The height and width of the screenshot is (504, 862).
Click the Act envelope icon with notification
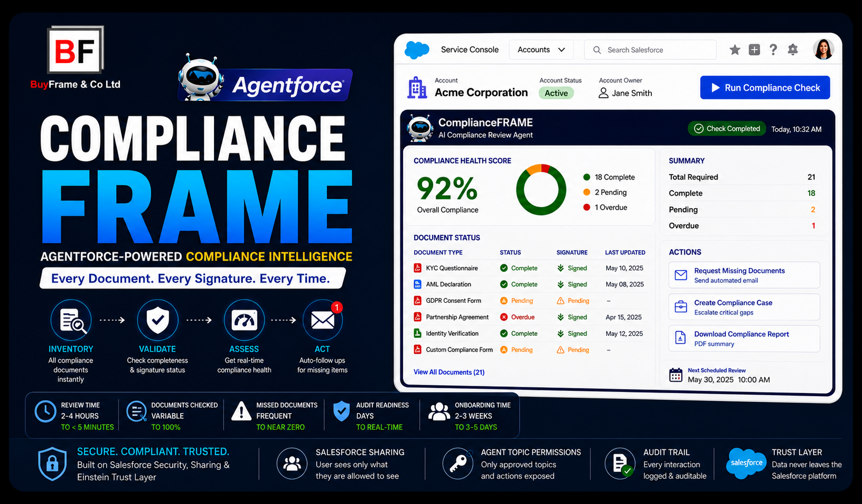click(323, 320)
